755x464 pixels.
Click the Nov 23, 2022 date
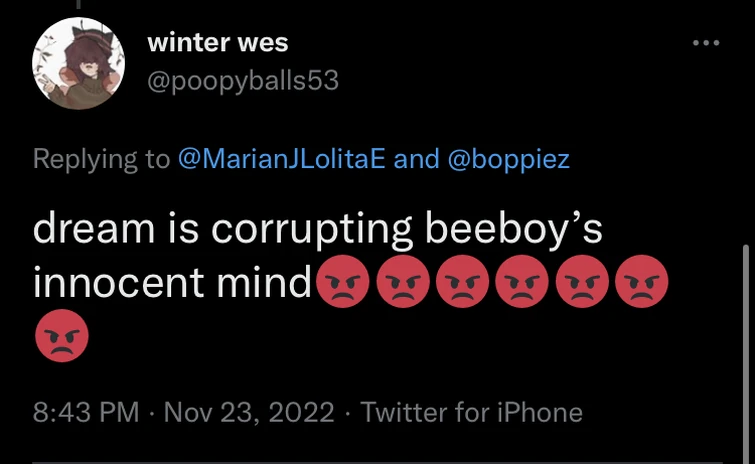pyautogui.click(x=250, y=412)
